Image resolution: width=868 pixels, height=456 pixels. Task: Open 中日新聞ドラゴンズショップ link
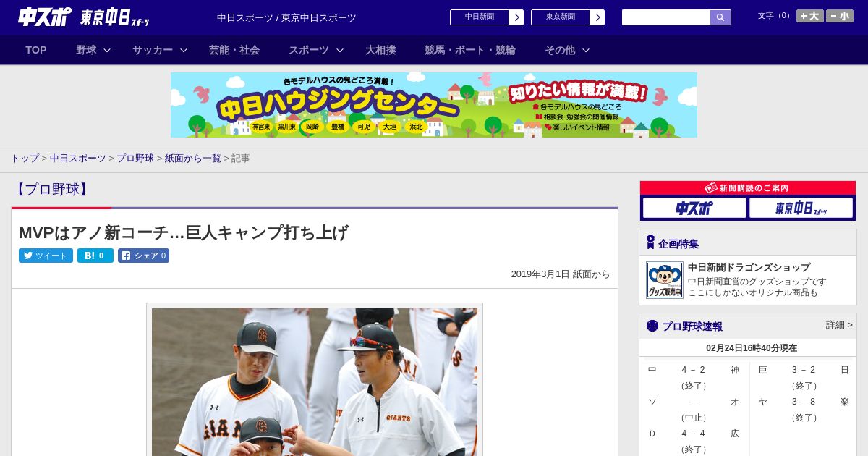tap(749, 267)
